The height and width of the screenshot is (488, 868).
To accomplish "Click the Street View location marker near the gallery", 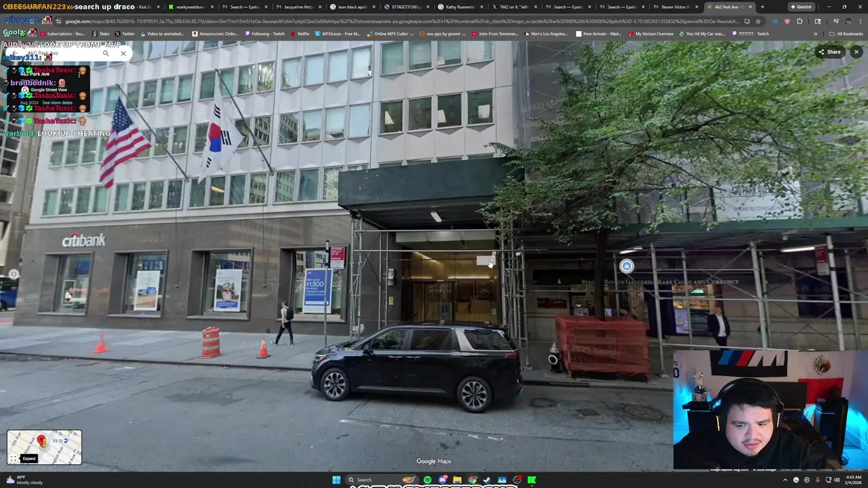I will 626,266.
